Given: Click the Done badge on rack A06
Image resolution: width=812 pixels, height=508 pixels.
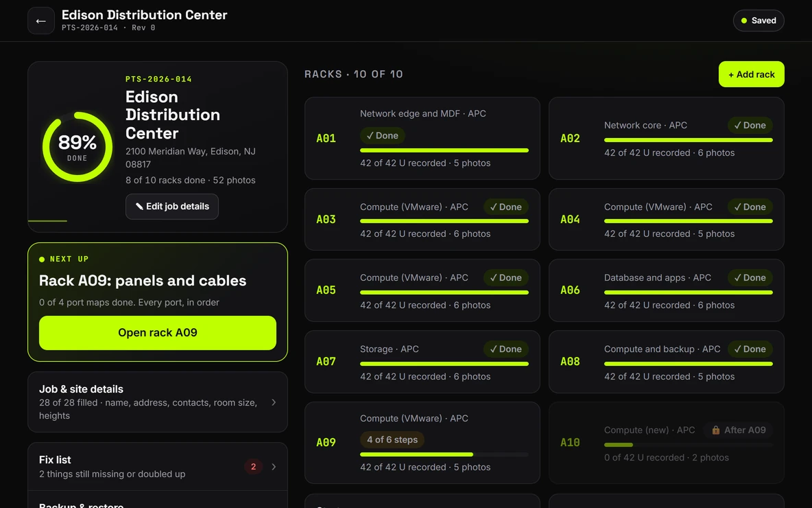Looking at the screenshot, I should coord(750,278).
